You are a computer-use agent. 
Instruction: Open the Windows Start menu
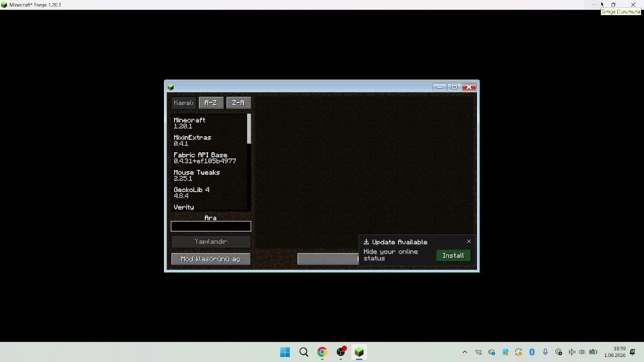click(285, 352)
